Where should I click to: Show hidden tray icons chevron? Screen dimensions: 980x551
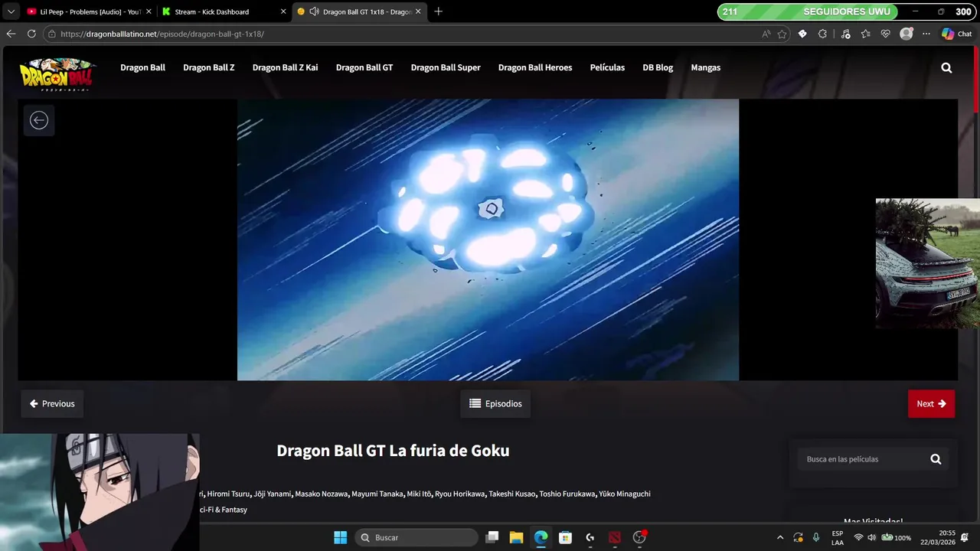click(780, 537)
